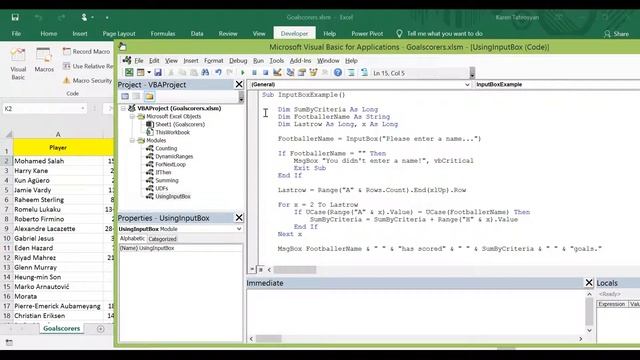This screenshot has height=360, width=640.
Task: Open the Tools menu
Action: (276, 60)
